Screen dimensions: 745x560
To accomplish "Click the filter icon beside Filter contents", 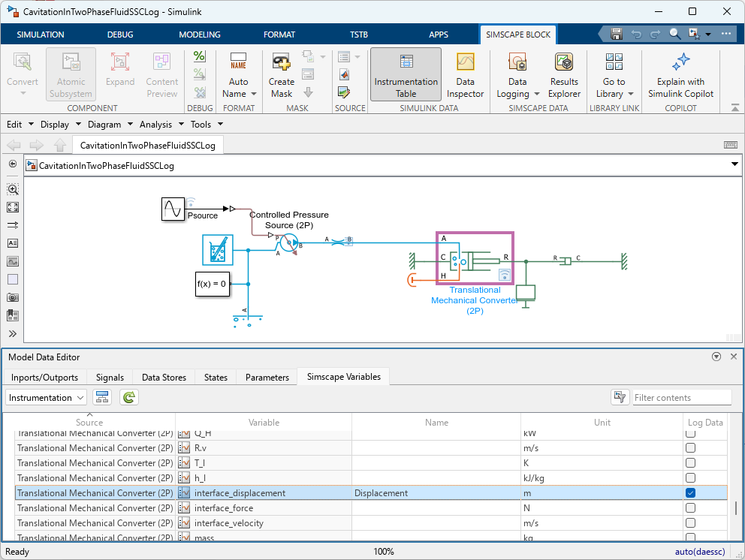I will tap(620, 397).
